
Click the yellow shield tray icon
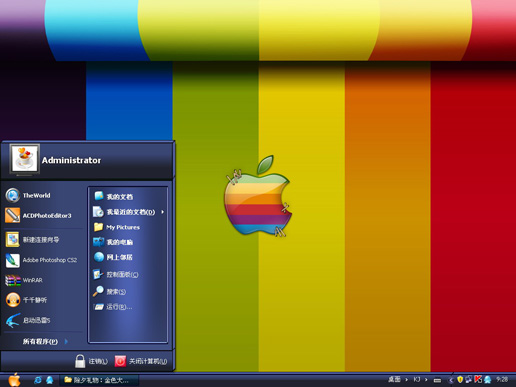click(460, 380)
